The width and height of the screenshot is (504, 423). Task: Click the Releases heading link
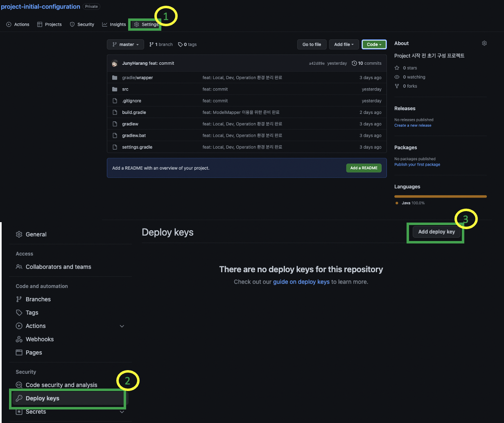point(405,109)
